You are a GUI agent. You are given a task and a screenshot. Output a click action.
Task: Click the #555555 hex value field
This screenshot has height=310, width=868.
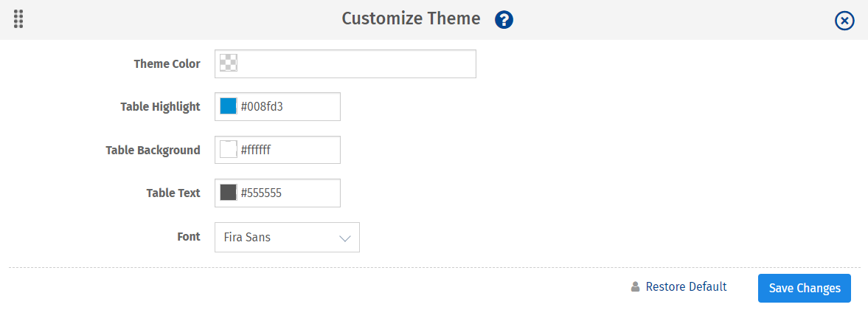288,193
